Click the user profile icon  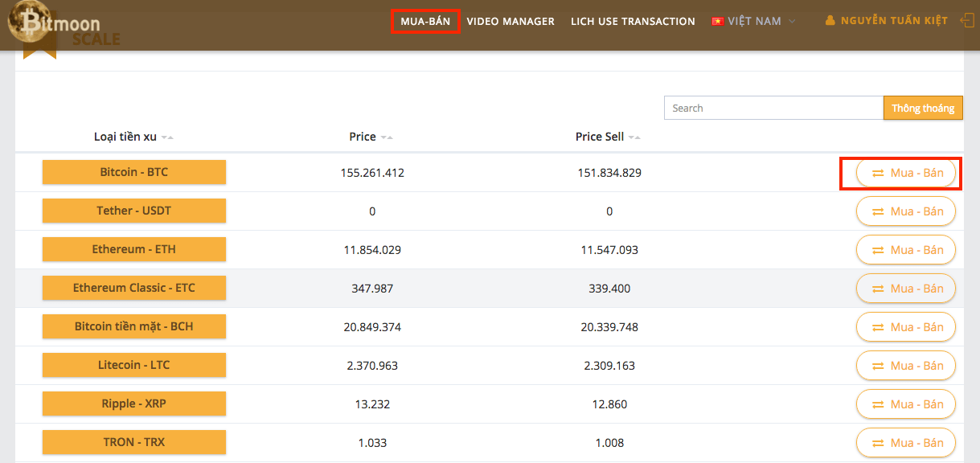[830, 21]
